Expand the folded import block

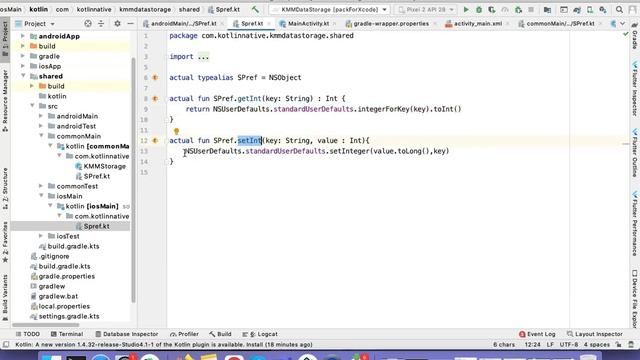pyautogui.click(x=203, y=57)
